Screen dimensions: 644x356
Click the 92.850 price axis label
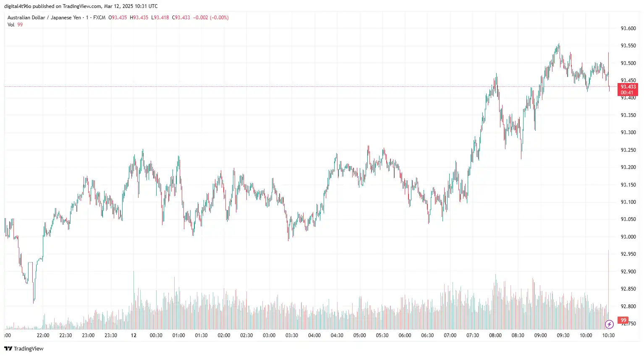(628, 289)
